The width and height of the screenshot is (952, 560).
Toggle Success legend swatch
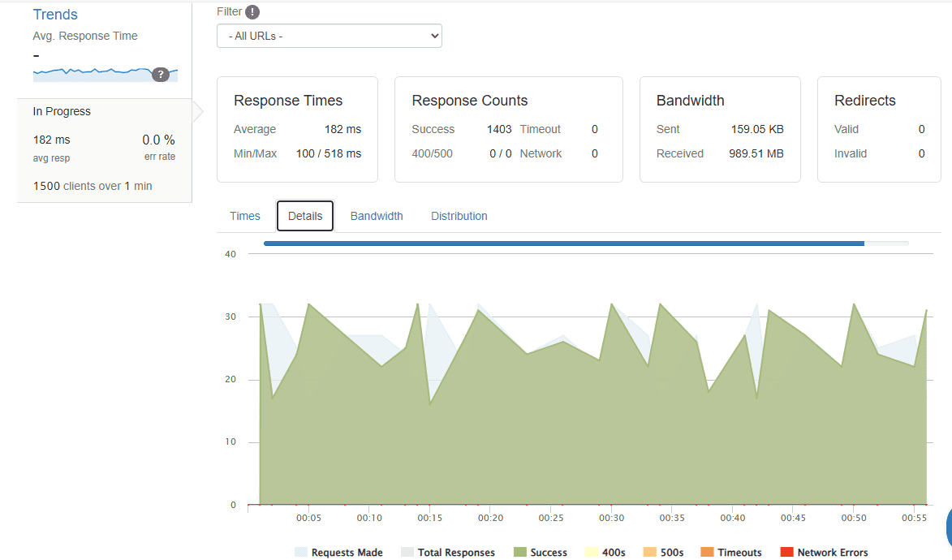coord(520,552)
